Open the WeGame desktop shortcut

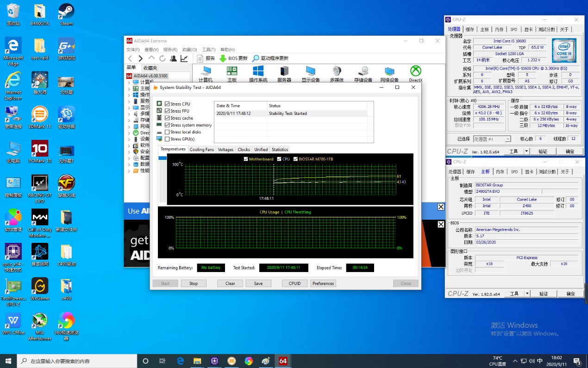40,289
